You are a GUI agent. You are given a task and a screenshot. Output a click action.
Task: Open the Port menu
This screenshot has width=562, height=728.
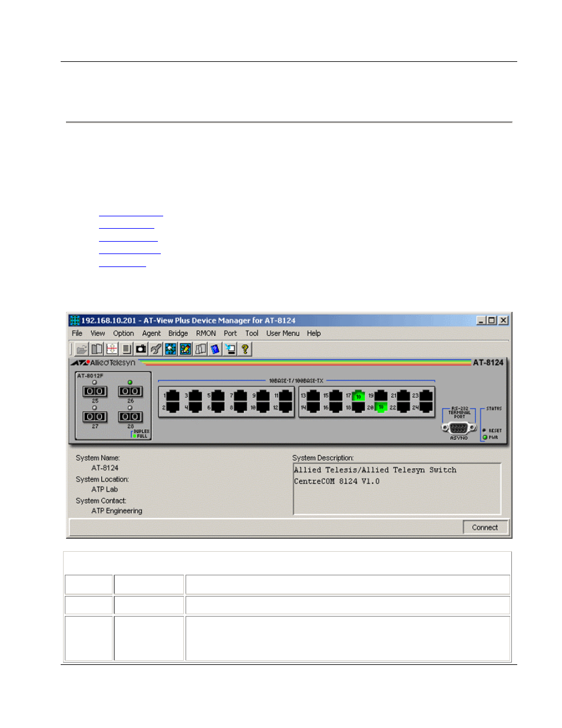click(x=230, y=333)
